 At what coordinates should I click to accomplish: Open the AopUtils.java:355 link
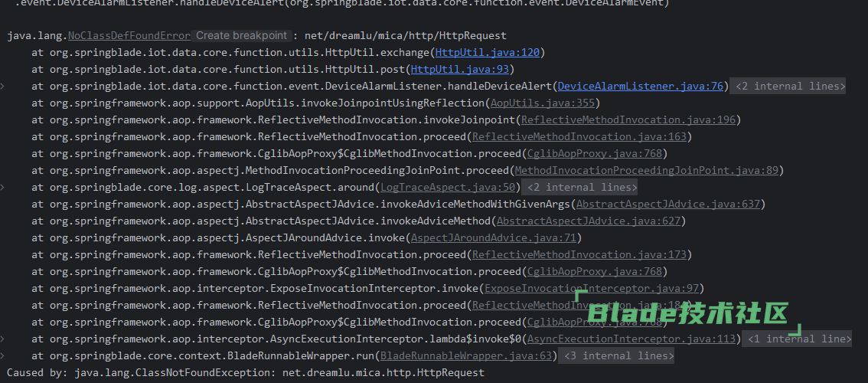tap(542, 103)
